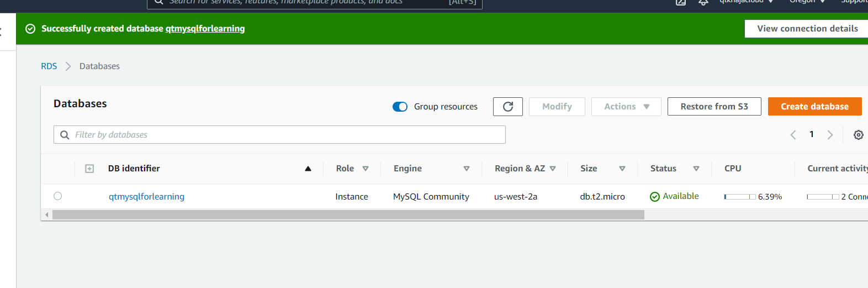The image size is (868, 288).
Task: Sort by DB identifier ascending arrow
Action: coord(308,169)
